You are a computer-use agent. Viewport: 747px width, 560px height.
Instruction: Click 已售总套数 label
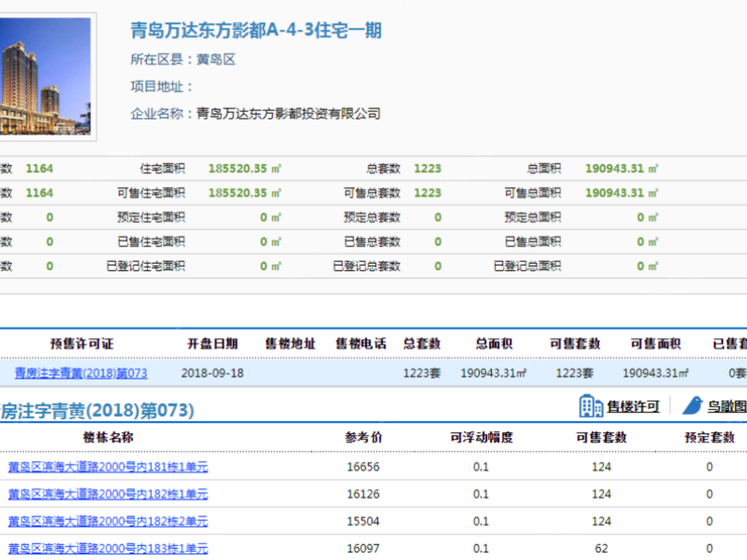point(372,241)
